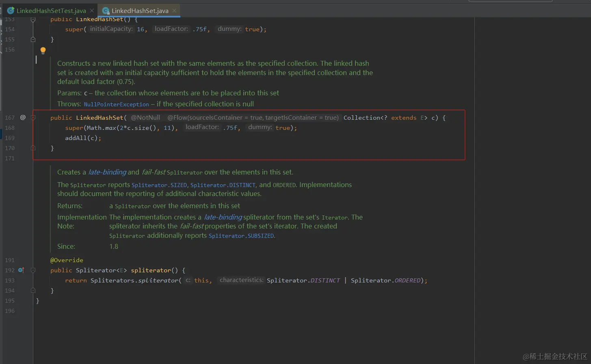Screen dimensions: 591x364
Task: Click the override gutter icon on line 192
Action: [x=21, y=270]
